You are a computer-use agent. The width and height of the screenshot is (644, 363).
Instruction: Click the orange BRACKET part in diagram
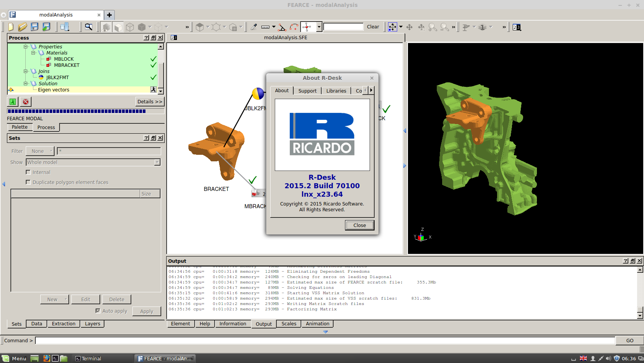[x=216, y=151]
